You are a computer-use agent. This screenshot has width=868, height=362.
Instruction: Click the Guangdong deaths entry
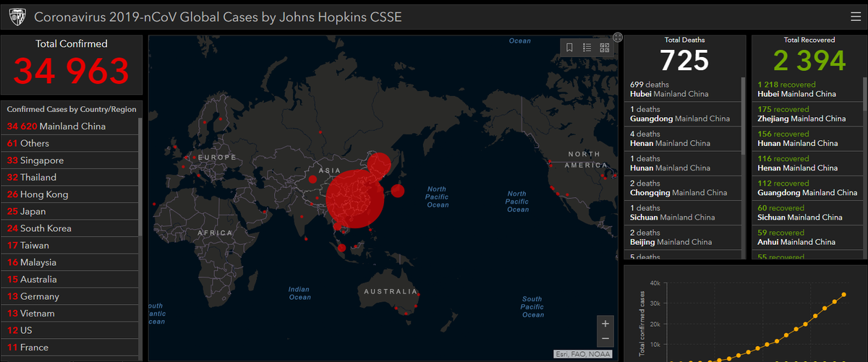(x=683, y=114)
